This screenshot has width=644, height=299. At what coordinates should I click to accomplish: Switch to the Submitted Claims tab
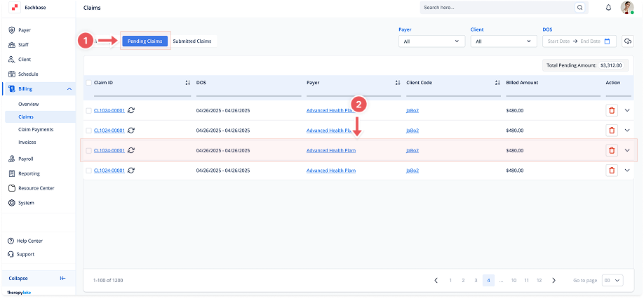pos(192,41)
